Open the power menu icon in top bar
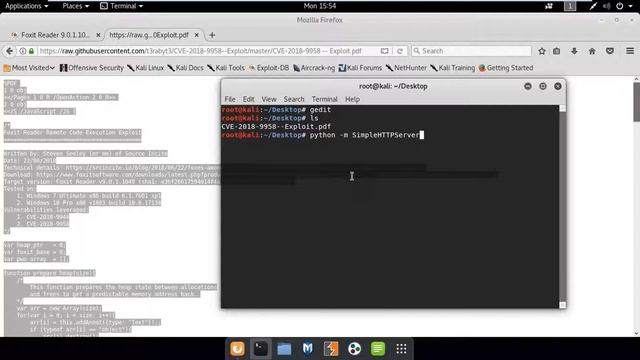The height and width of the screenshot is (360, 640). point(620,6)
